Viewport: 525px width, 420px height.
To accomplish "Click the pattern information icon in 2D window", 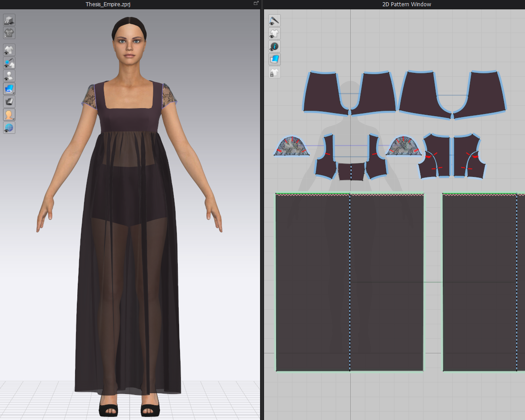I will click(x=274, y=46).
